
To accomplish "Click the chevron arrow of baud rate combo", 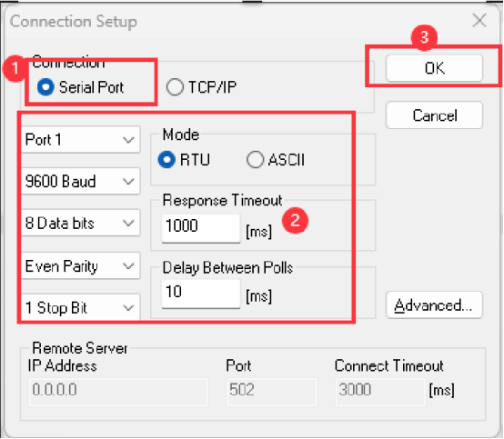I will pos(128,182).
